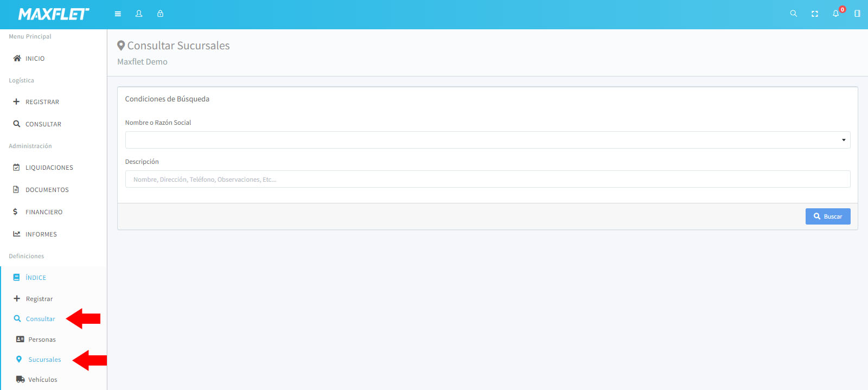868x390 pixels.
Task: Expand the Logística REGISTRAR menu
Action: [x=42, y=102]
